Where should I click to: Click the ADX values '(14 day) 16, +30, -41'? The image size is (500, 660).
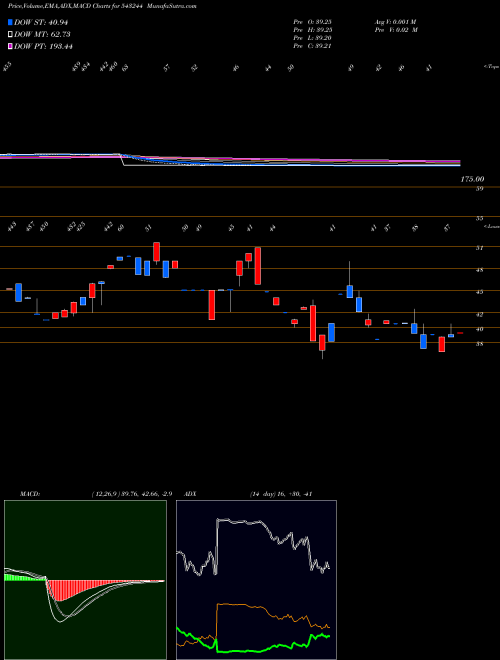(280, 494)
